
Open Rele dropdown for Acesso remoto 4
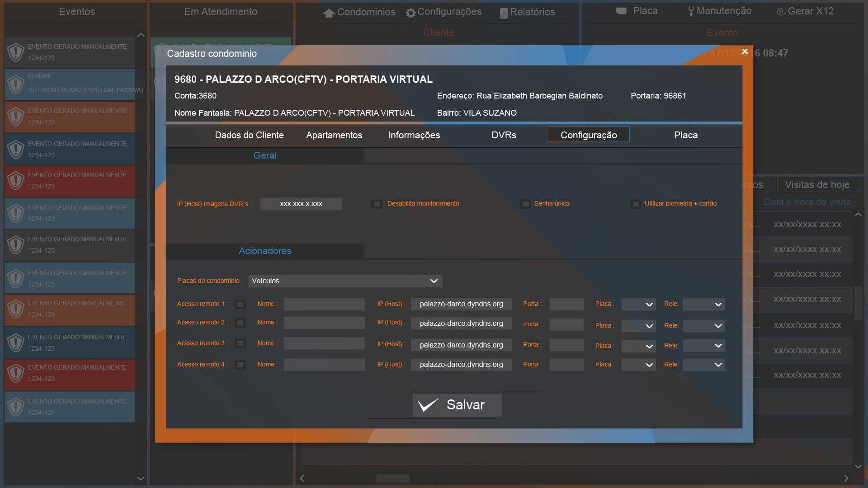pyautogui.click(x=704, y=365)
